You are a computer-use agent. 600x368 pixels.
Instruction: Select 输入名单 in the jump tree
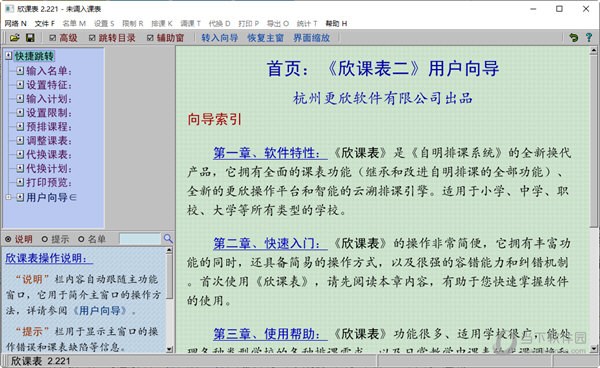[x=49, y=71]
